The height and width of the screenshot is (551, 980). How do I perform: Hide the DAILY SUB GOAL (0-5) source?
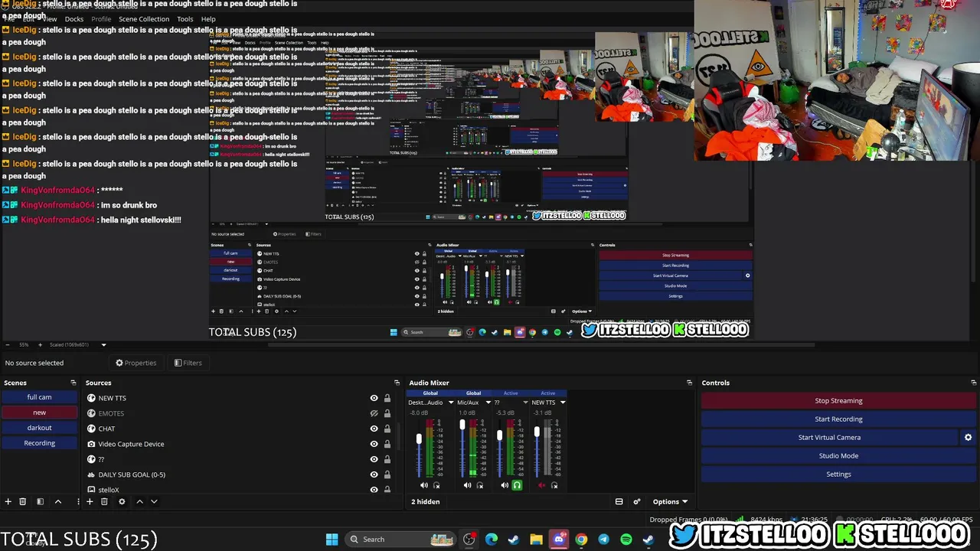click(374, 474)
